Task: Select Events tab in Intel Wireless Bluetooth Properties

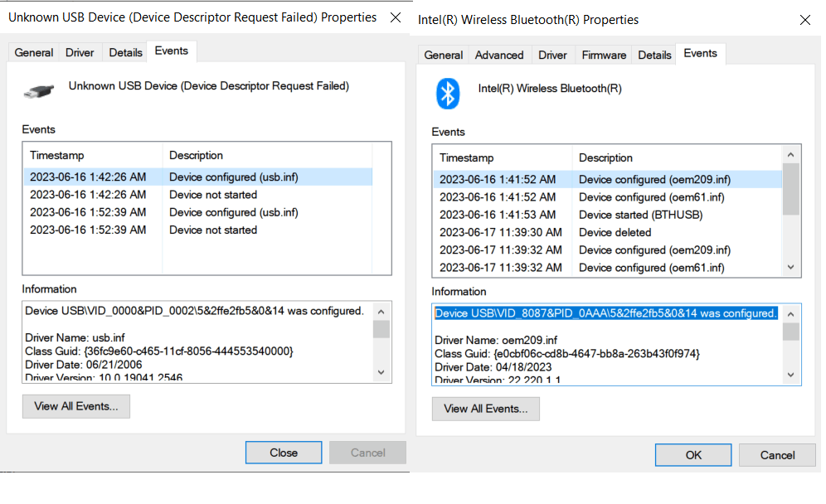Action: coord(700,54)
